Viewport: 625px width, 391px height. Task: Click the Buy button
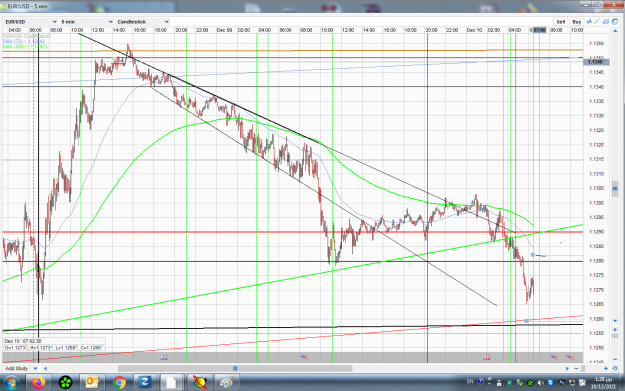pos(576,22)
